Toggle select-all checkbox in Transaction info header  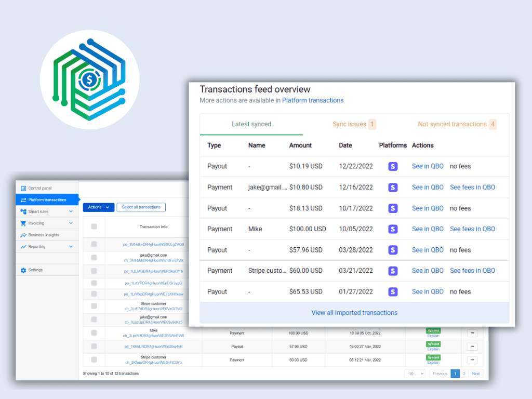coord(94,227)
